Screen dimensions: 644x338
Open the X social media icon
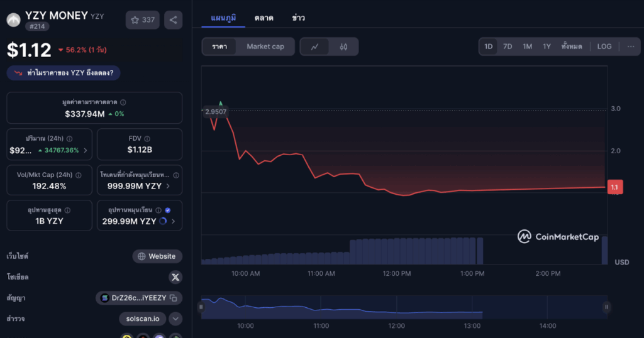tap(175, 277)
